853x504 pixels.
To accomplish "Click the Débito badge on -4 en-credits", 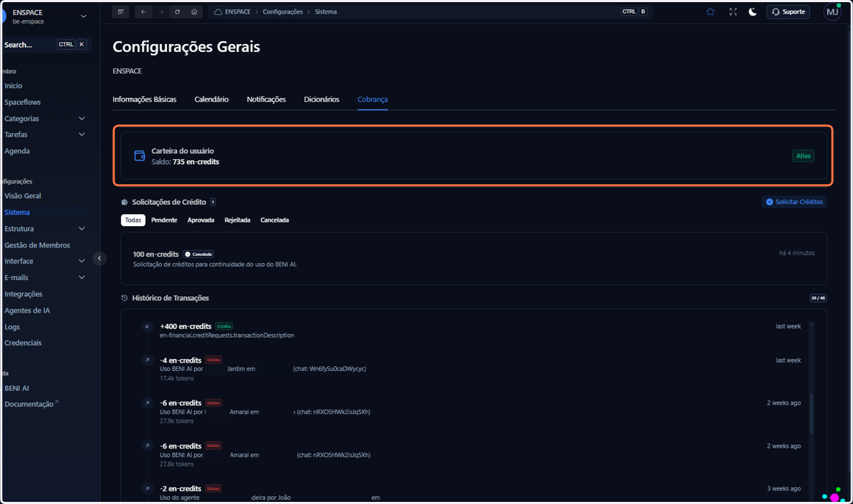I will [213, 360].
